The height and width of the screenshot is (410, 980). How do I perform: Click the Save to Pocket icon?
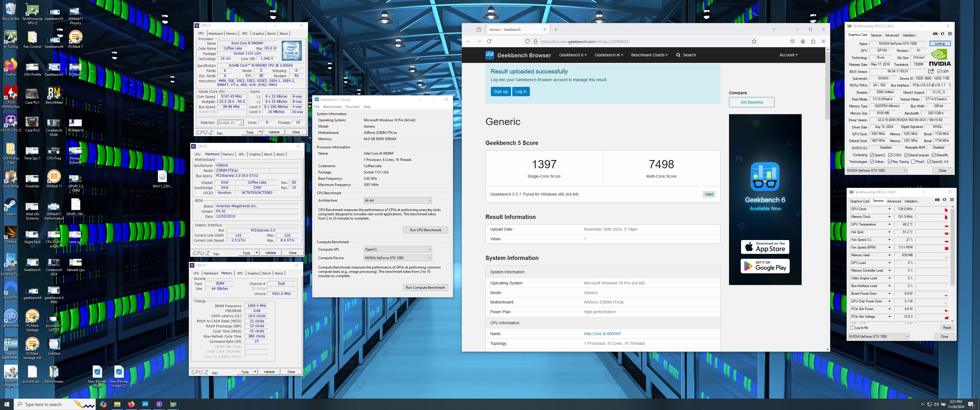[x=793, y=42]
